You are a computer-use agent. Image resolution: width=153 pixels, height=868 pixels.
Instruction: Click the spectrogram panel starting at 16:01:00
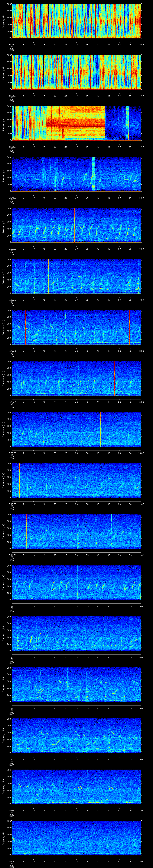[76, 21]
